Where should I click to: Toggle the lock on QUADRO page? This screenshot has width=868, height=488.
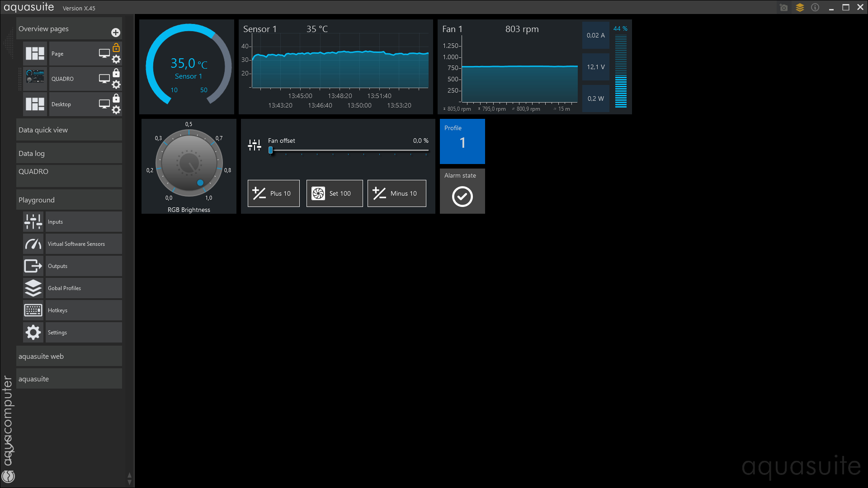pyautogui.click(x=116, y=73)
